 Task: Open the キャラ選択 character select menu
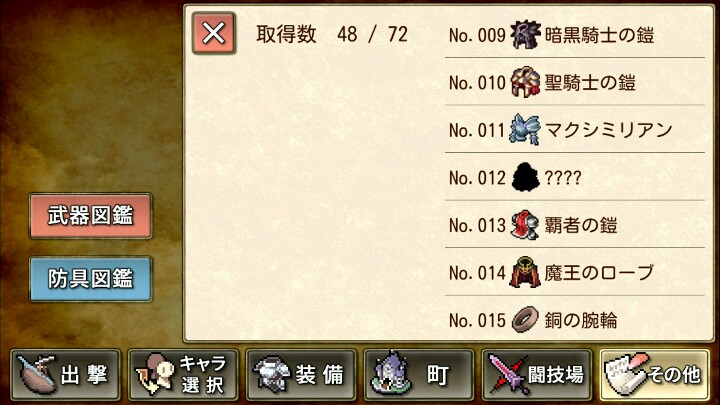[x=183, y=375]
